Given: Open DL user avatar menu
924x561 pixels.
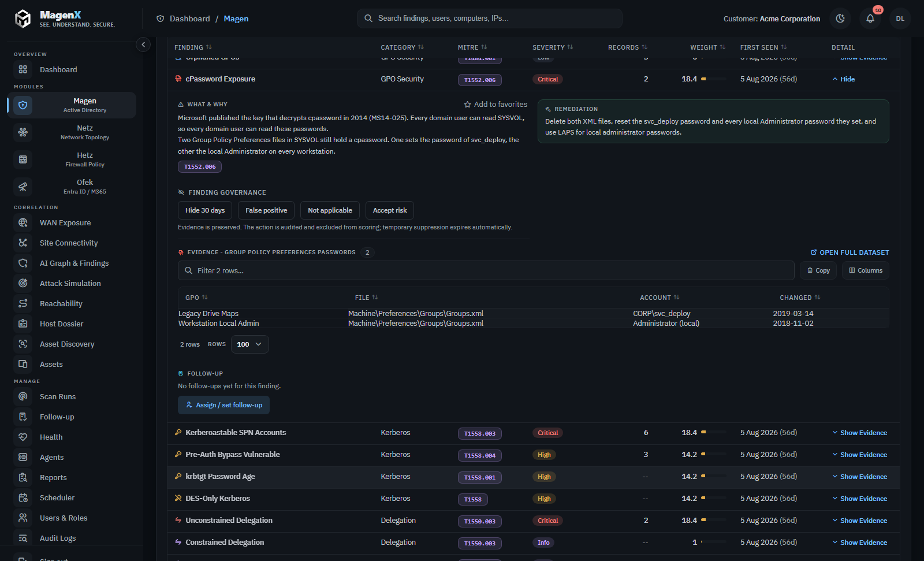Looking at the screenshot, I should (900, 18).
